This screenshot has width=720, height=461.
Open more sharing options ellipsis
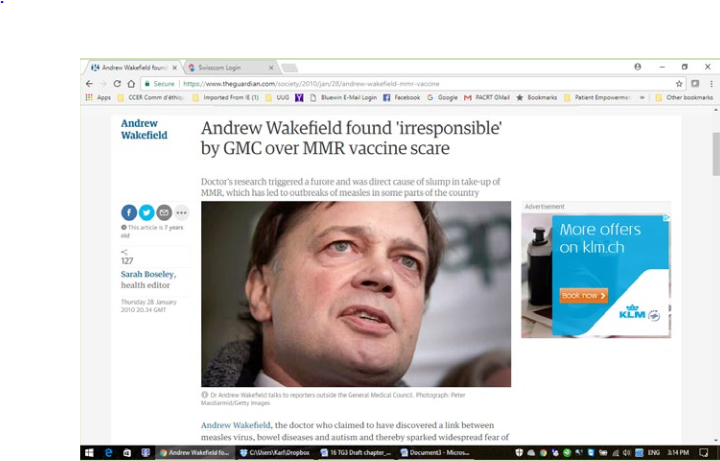point(181,213)
